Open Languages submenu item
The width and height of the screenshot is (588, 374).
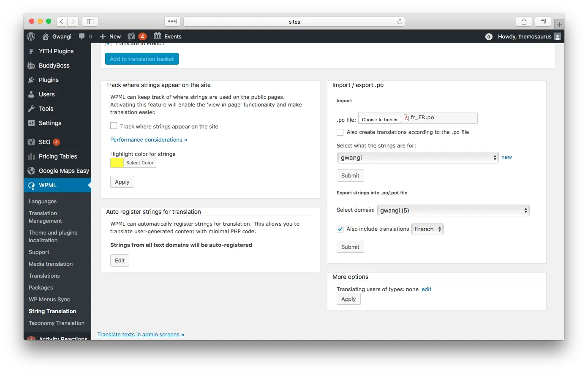[43, 202]
